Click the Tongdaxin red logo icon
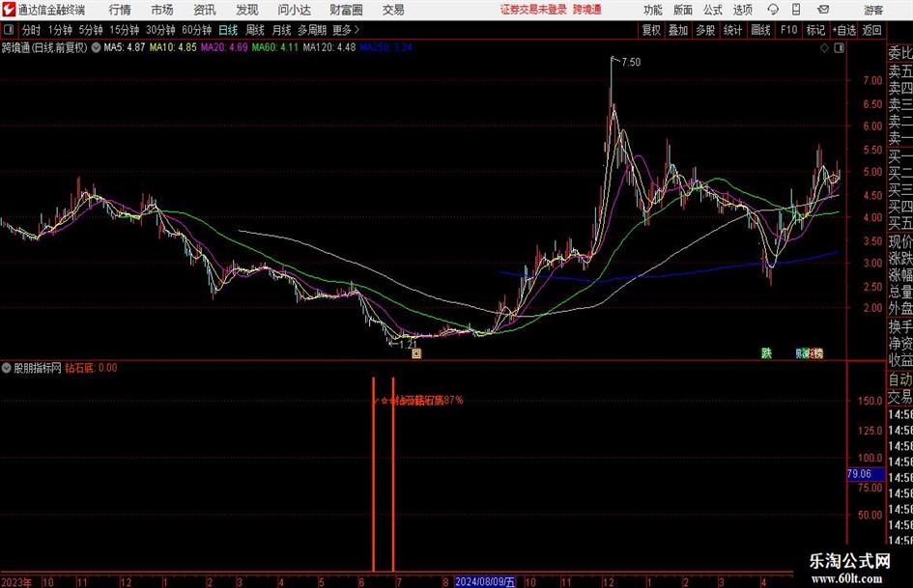 pyautogui.click(x=8, y=10)
